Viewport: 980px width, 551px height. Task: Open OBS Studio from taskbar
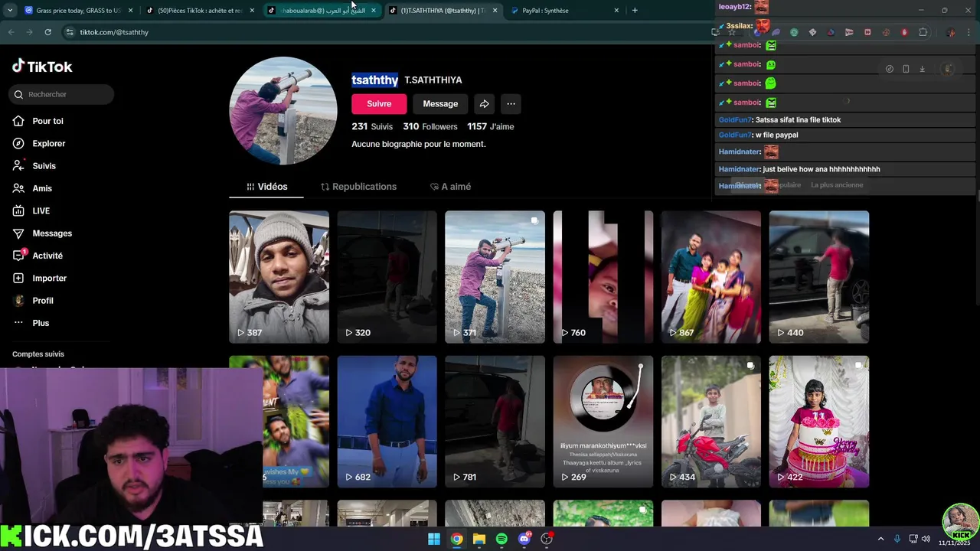pyautogui.click(x=547, y=539)
